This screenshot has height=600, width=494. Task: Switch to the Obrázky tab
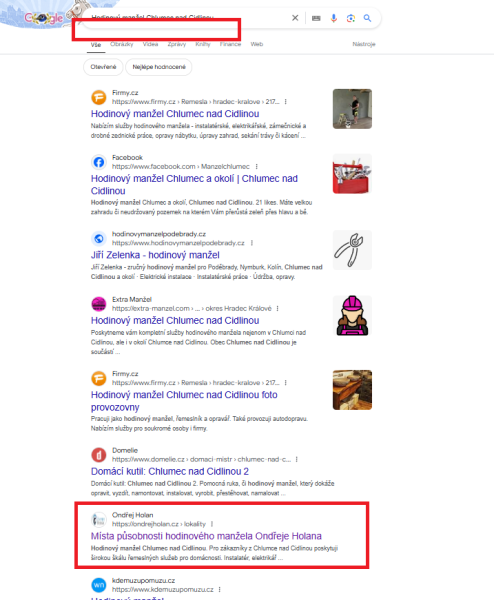(x=122, y=44)
